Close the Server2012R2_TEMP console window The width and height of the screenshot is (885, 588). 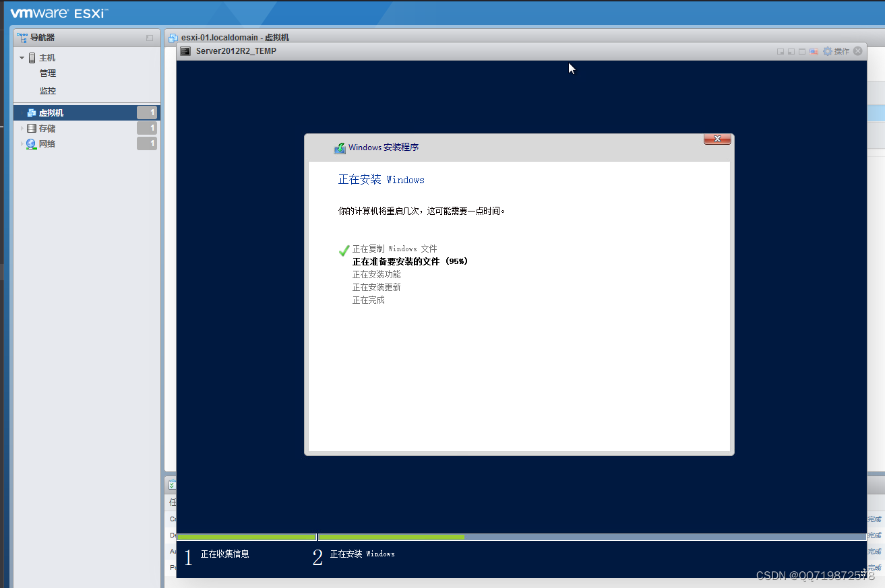[858, 51]
